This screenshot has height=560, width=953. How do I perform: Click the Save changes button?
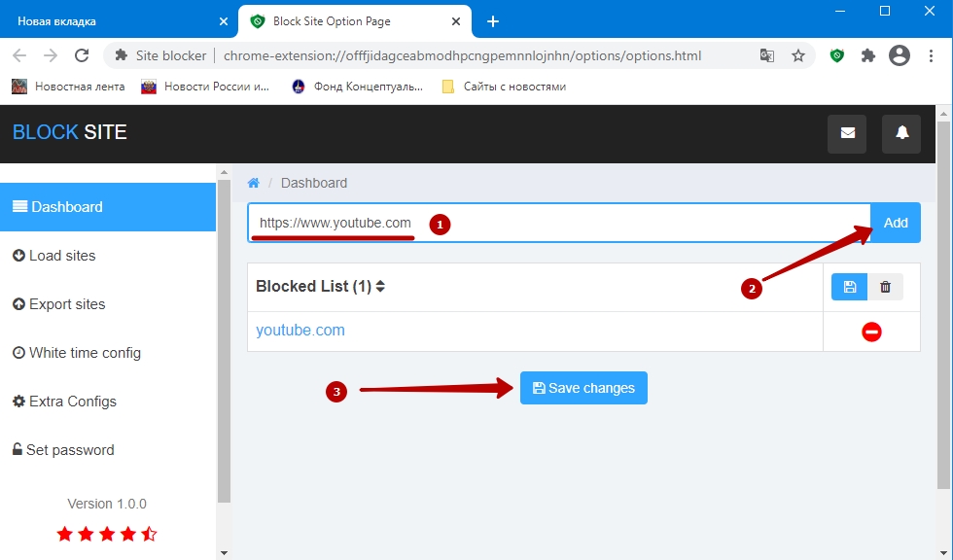[583, 388]
